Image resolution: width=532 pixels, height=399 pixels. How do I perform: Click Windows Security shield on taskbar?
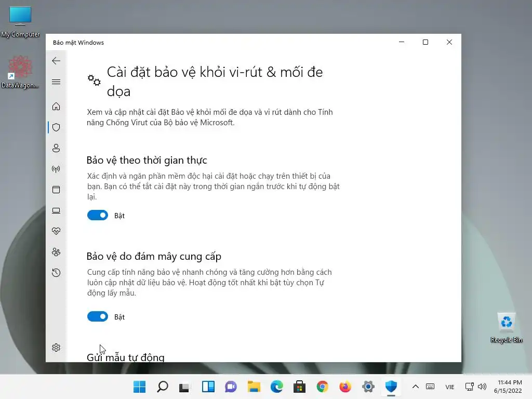click(391, 386)
